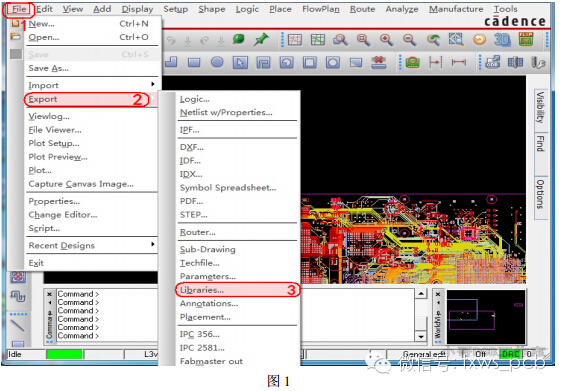Select IPC 2581... export option
This screenshot has width=564, height=391.
tap(237, 348)
